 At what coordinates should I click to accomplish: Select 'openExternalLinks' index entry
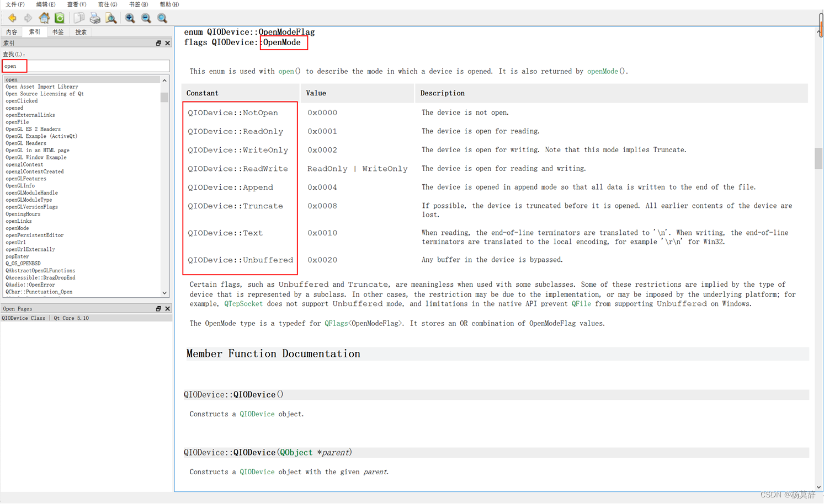(30, 115)
